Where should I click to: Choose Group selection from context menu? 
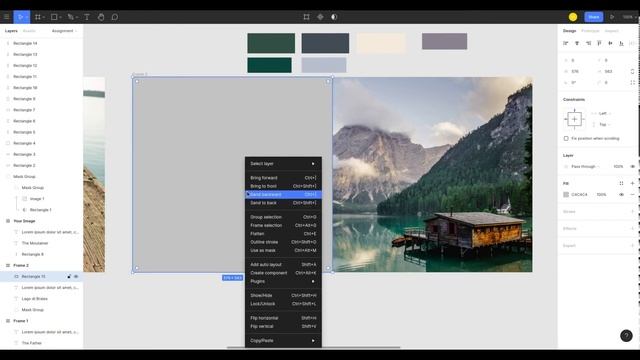coord(283,217)
